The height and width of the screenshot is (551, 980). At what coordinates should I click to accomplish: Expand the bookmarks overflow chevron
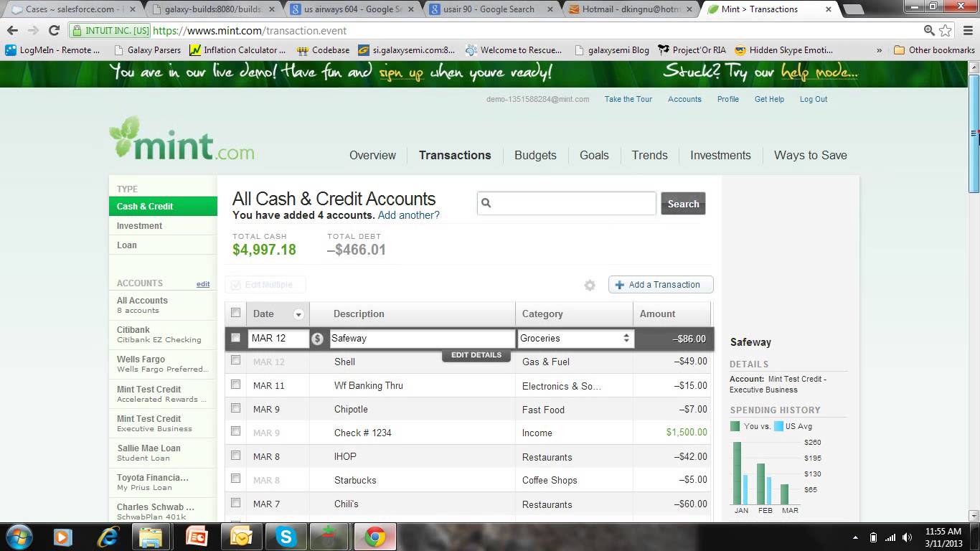(x=880, y=50)
